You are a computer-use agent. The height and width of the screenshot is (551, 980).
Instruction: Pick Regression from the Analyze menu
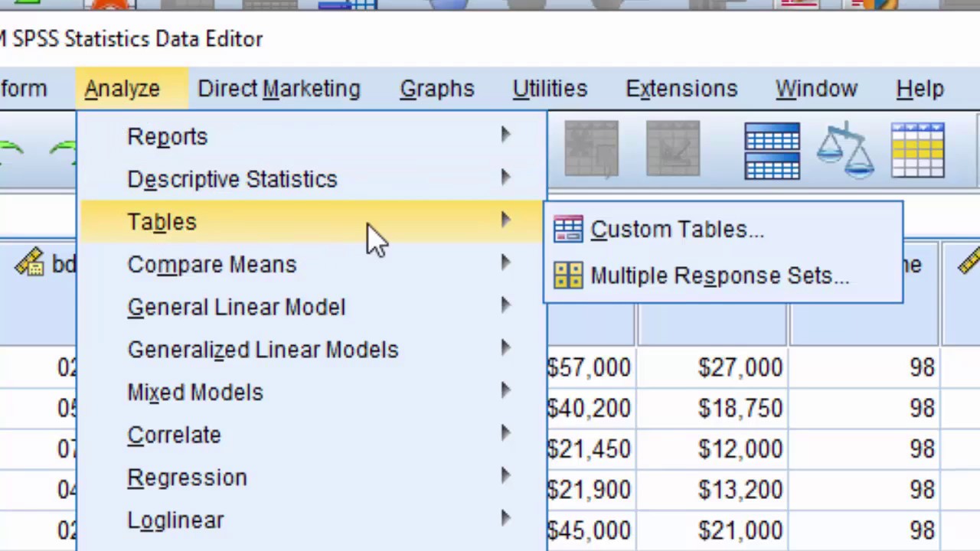click(x=187, y=478)
